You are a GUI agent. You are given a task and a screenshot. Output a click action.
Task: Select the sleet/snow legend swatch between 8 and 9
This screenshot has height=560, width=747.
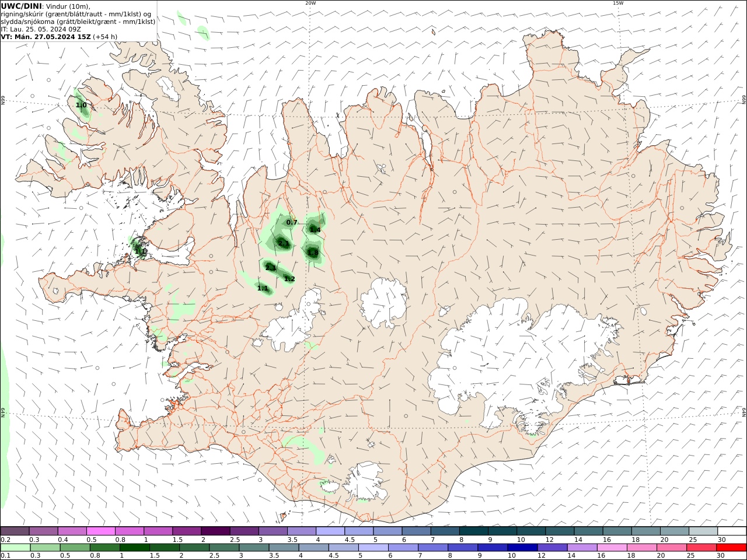tap(474, 531)
